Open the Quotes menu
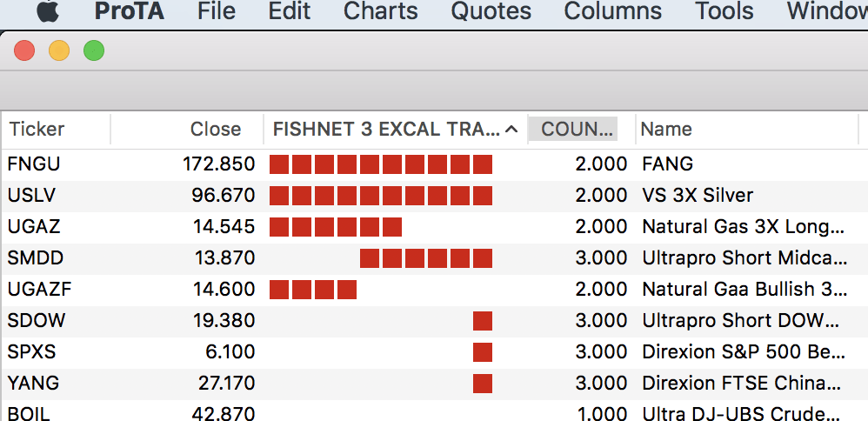The image size is (868, 421). pos(491,11)
